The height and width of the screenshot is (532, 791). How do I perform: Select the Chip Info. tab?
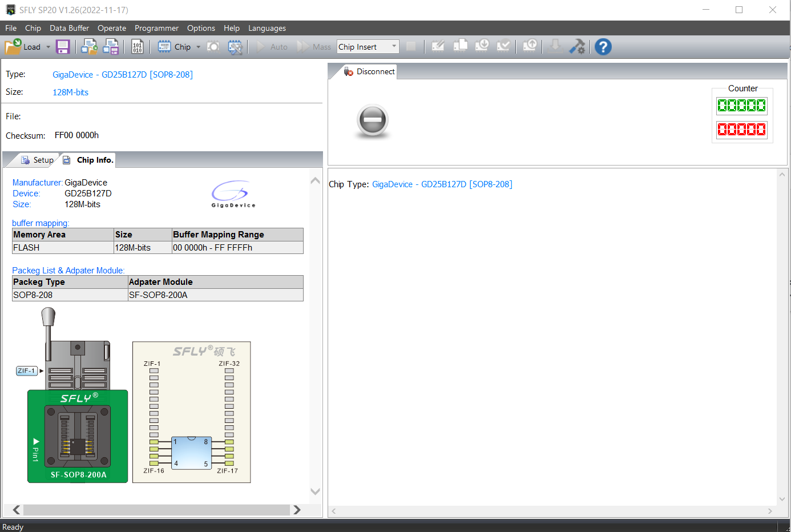pyautogui.click(x=88, y=160)
